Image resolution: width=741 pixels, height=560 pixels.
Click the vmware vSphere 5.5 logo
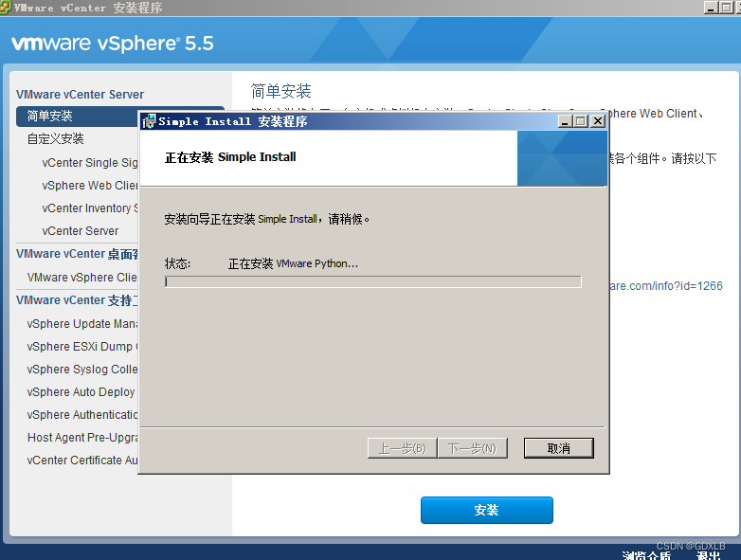(x=113, y=44)
